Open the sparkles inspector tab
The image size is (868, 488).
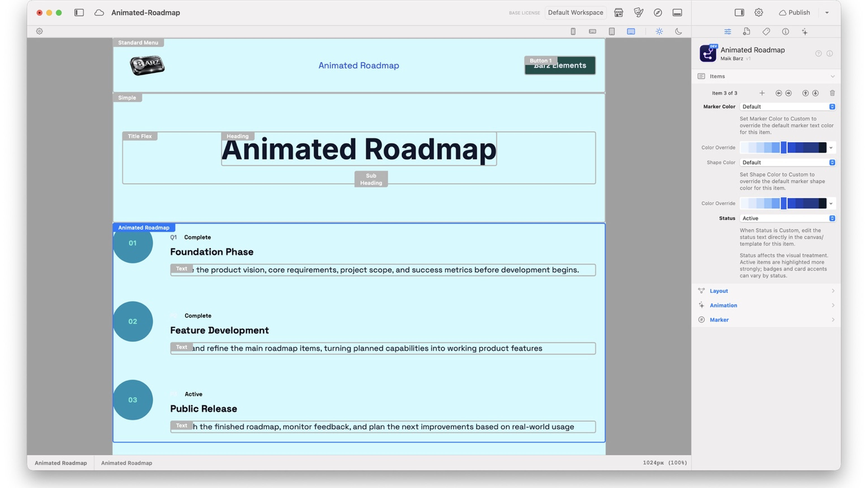tap(805, 32)
